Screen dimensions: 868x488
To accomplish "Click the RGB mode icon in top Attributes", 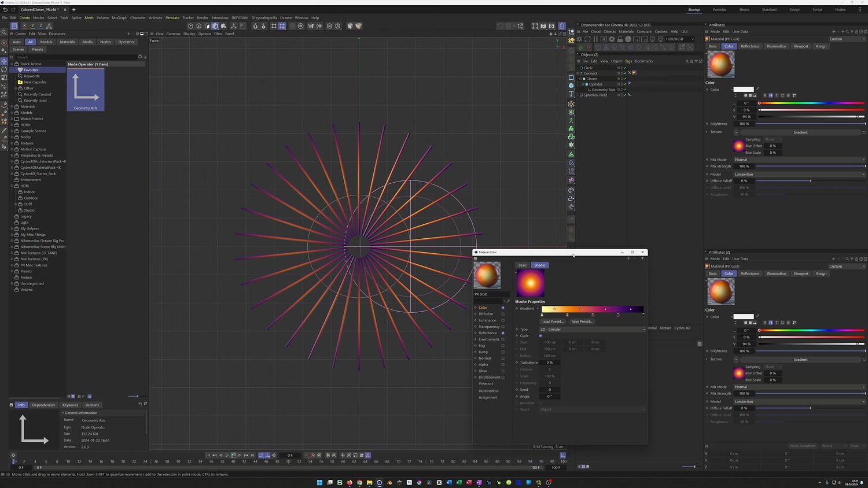I will click(x=765, y=95).
